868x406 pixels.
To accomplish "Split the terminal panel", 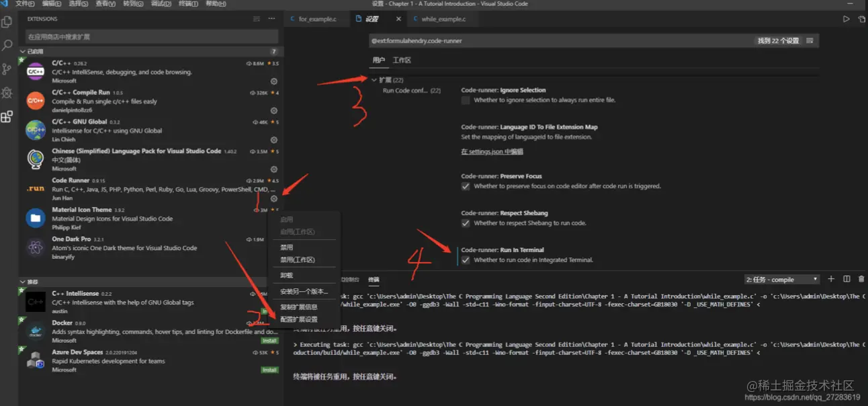I will coord(847,279).
